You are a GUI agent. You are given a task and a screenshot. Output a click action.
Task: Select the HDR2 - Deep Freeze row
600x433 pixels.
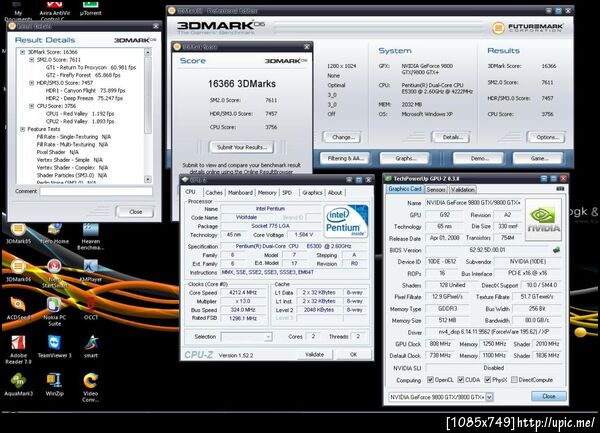pyautogui.click(x=85, y=98)
